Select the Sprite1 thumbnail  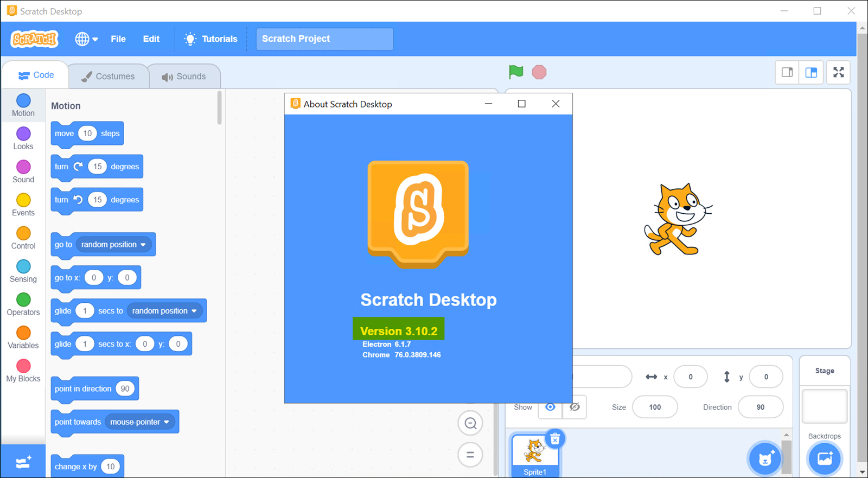[535, 456]
